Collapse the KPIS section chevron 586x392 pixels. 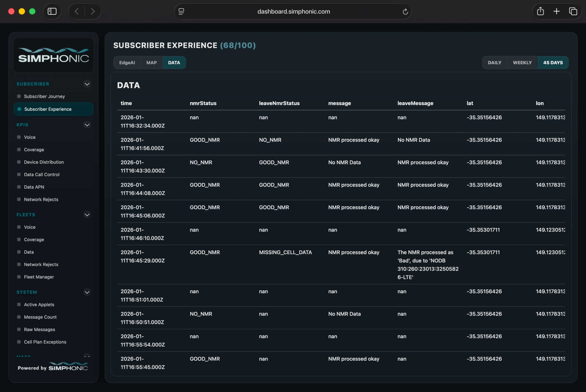(x=87, y=125)
